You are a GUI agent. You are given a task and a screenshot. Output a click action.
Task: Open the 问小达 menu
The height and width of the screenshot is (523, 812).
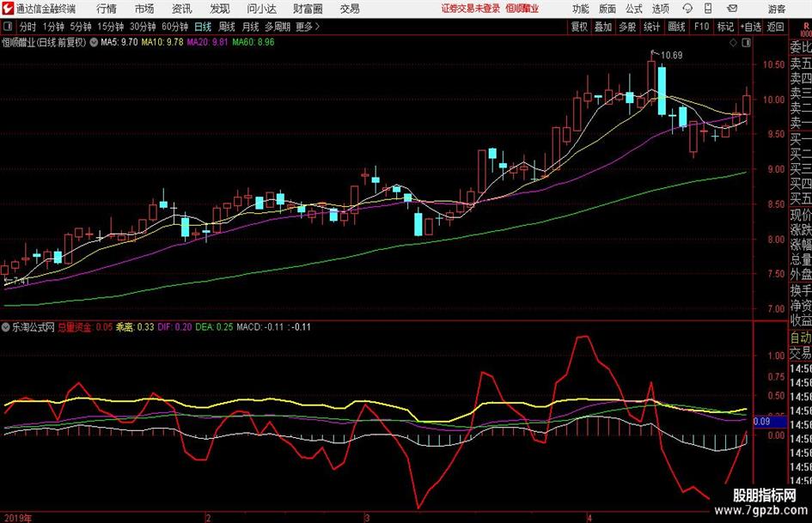coord(261,9)
